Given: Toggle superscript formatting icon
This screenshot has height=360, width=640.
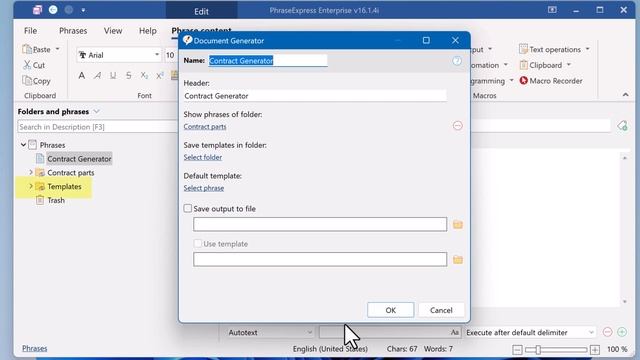Looking at the screenshot, I should coord(160,76).
